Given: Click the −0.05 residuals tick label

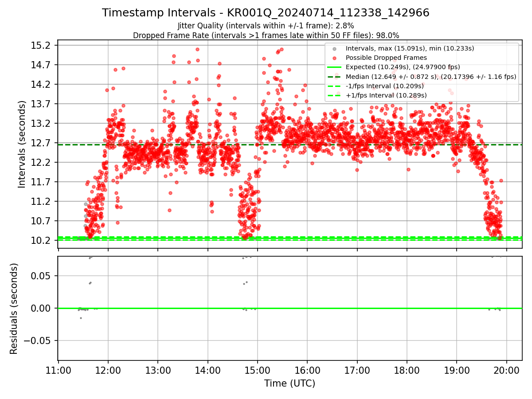Looking at the screenshot, I should [37, 340].
